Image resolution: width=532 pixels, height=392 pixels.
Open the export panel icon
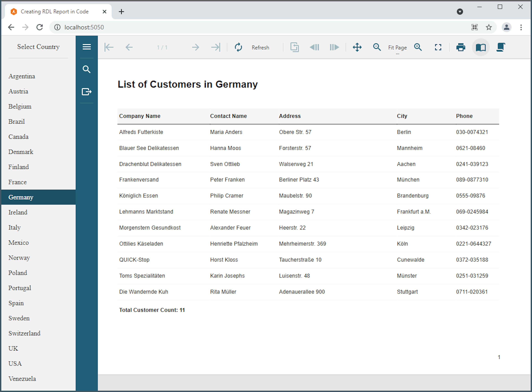point(87,92)
